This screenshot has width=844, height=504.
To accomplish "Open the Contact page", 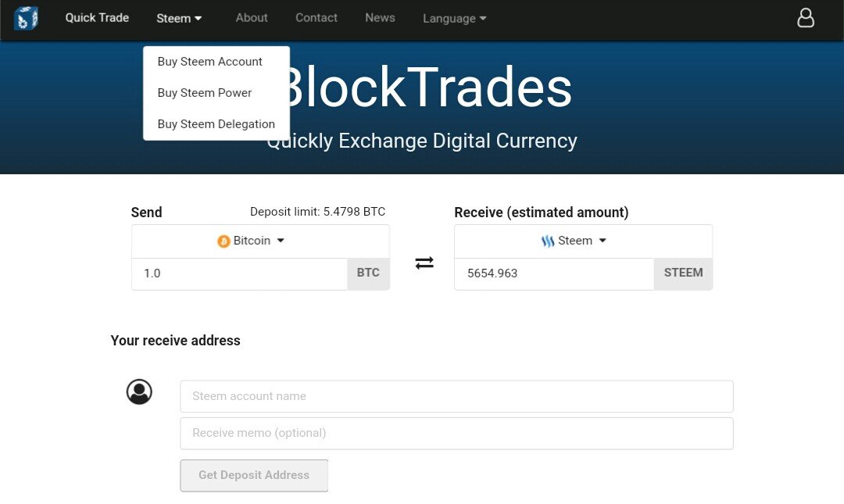I will coord(316,18).
